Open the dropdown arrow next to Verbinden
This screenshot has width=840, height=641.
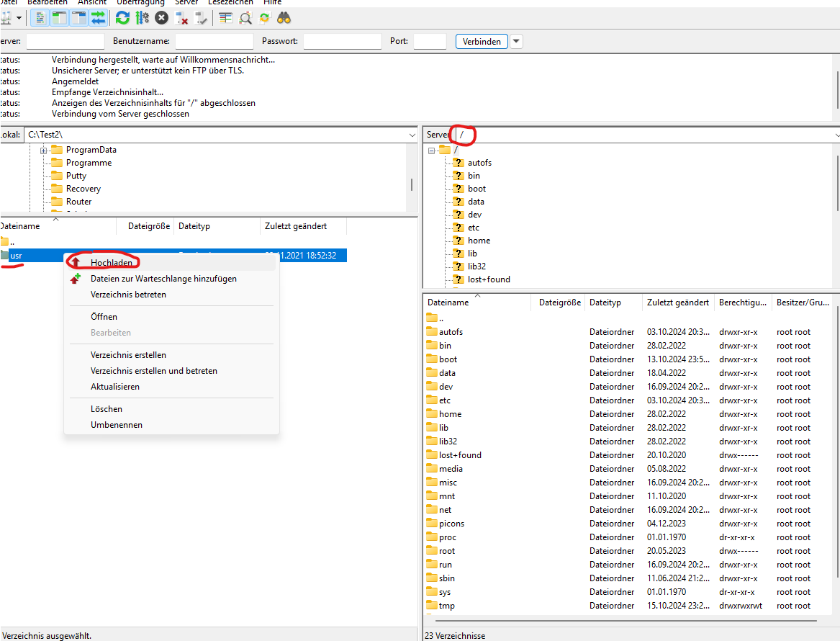click(x=516, y=42)
